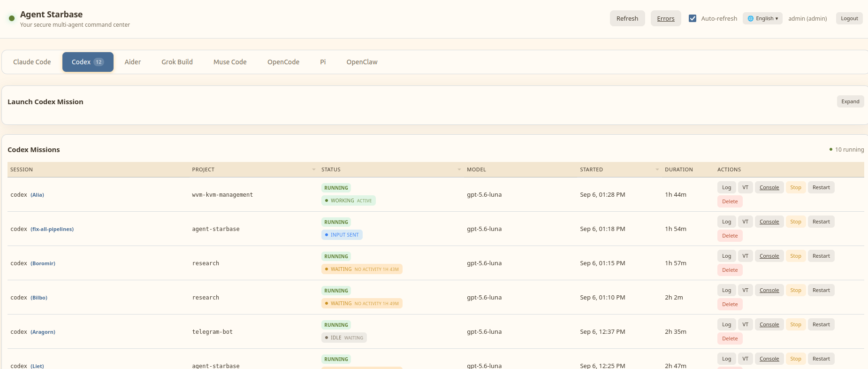The height and width of the screenshot is (369, 868).
Task: Open the Grok Build tab
Action: 177,62
